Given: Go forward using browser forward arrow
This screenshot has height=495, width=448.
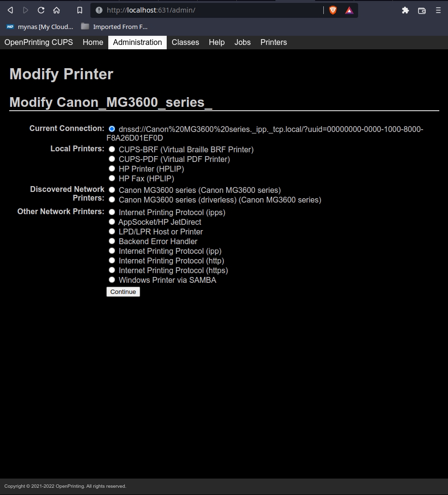Looking at the screenshot, I should click(26, 10).
